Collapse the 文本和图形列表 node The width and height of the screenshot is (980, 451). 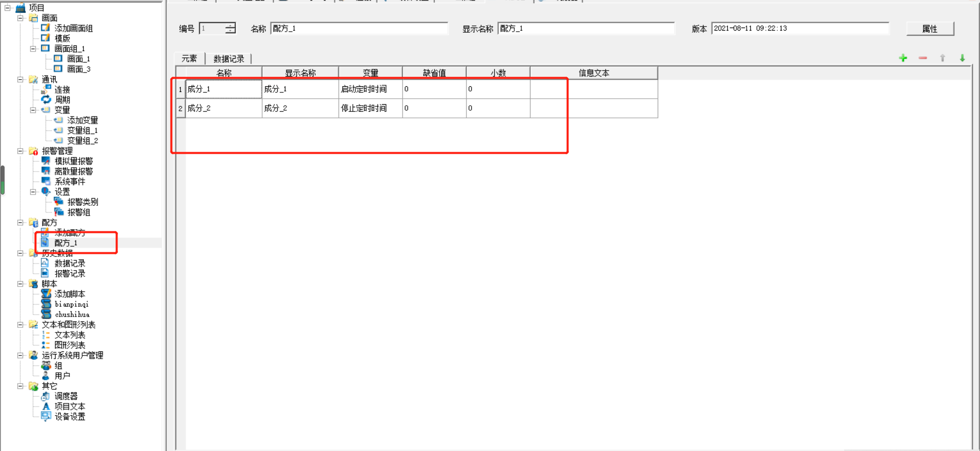click(20, 324)
